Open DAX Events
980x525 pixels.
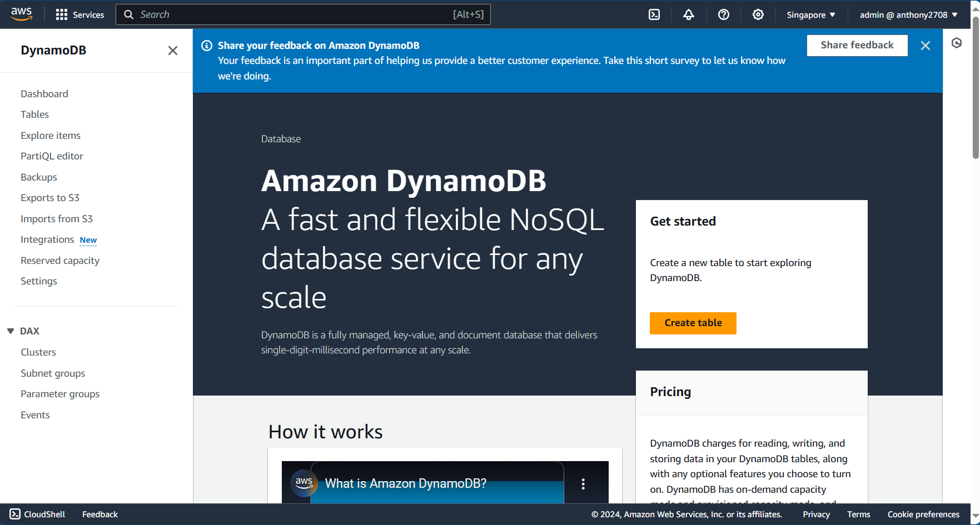[35, 415]
